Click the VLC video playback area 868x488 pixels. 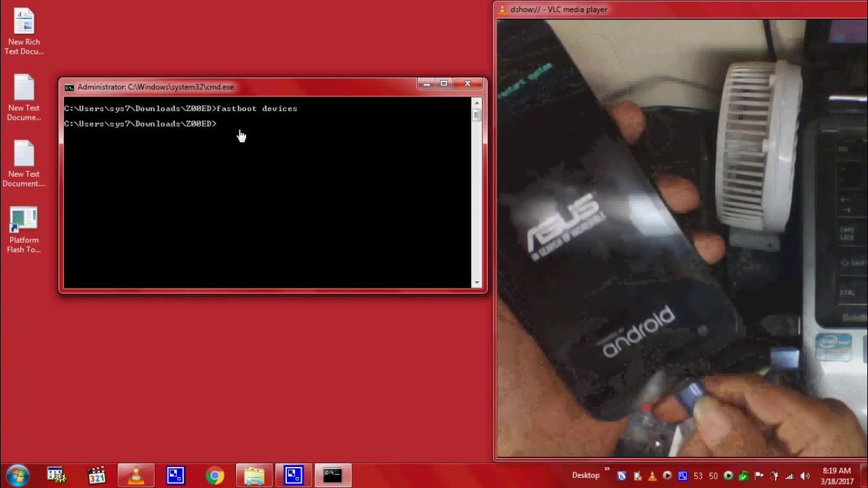[682, 237]
